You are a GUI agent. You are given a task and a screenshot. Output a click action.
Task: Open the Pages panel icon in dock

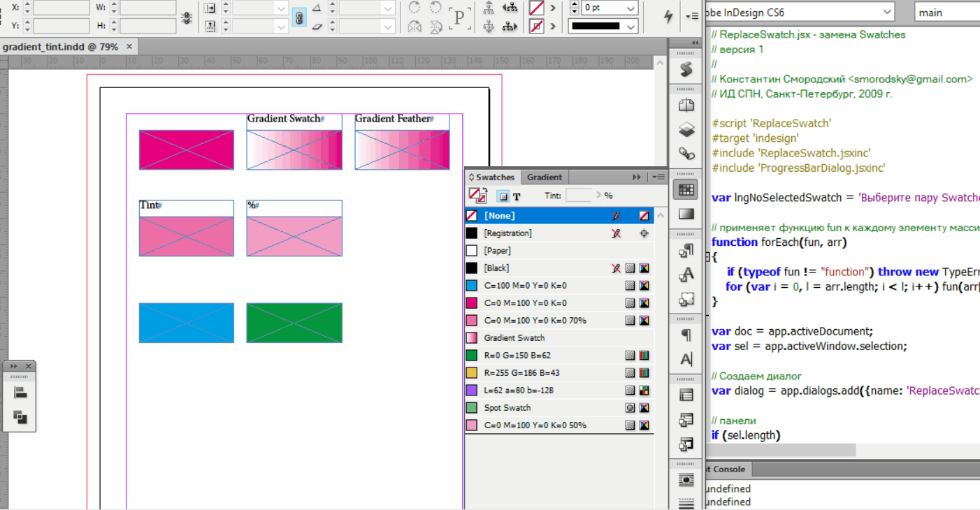[x=686, y=106]
